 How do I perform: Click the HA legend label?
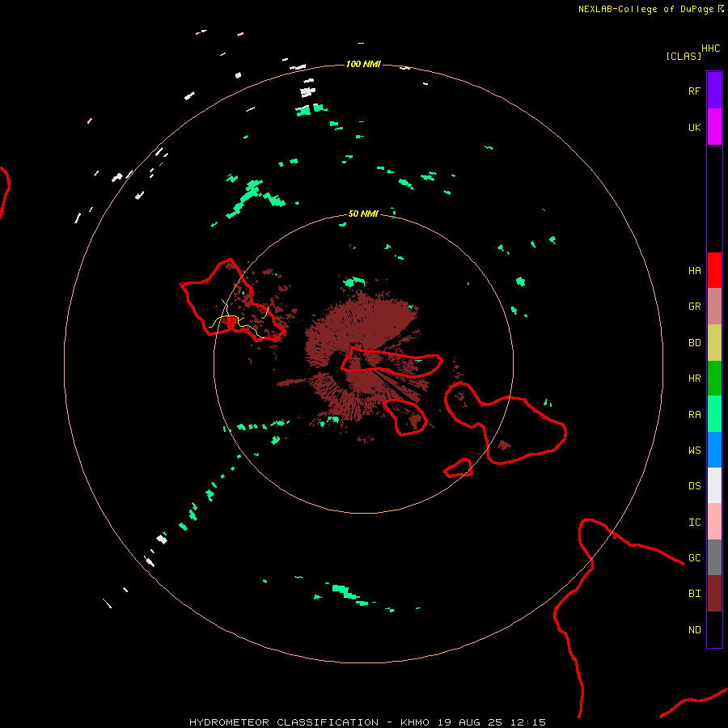694,271
